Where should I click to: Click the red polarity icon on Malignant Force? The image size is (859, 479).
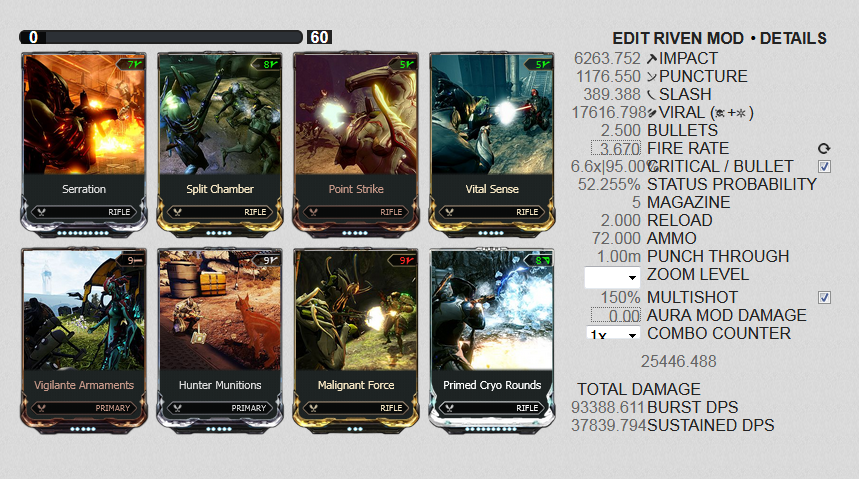point(411,260)
